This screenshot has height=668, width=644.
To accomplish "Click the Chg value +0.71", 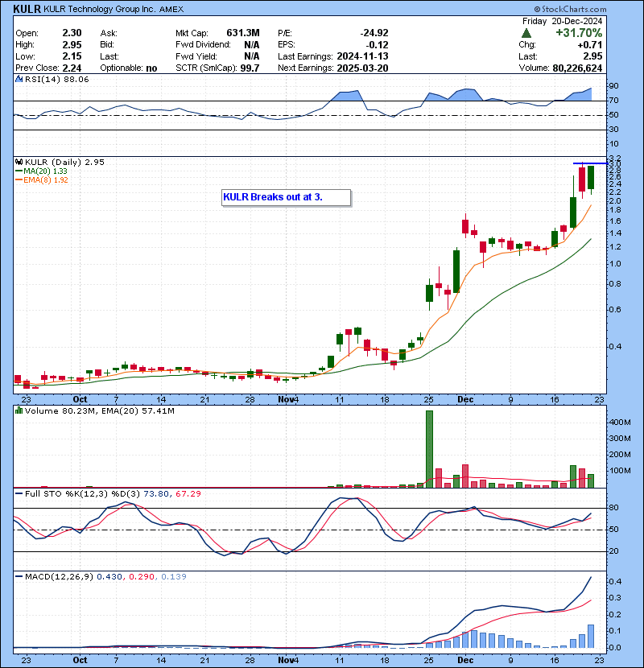I will point(590,45).
